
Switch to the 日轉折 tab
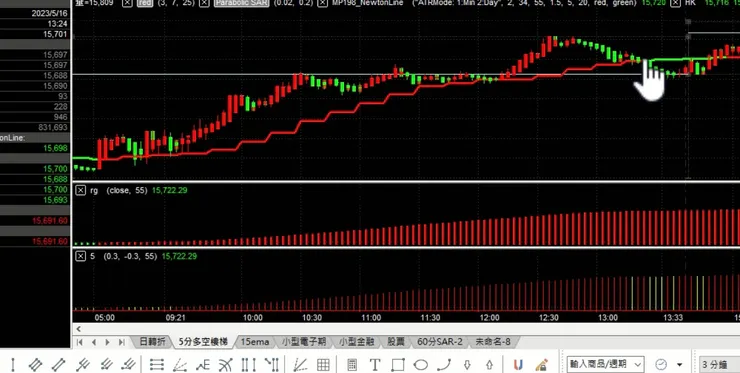tap(152, 341)
